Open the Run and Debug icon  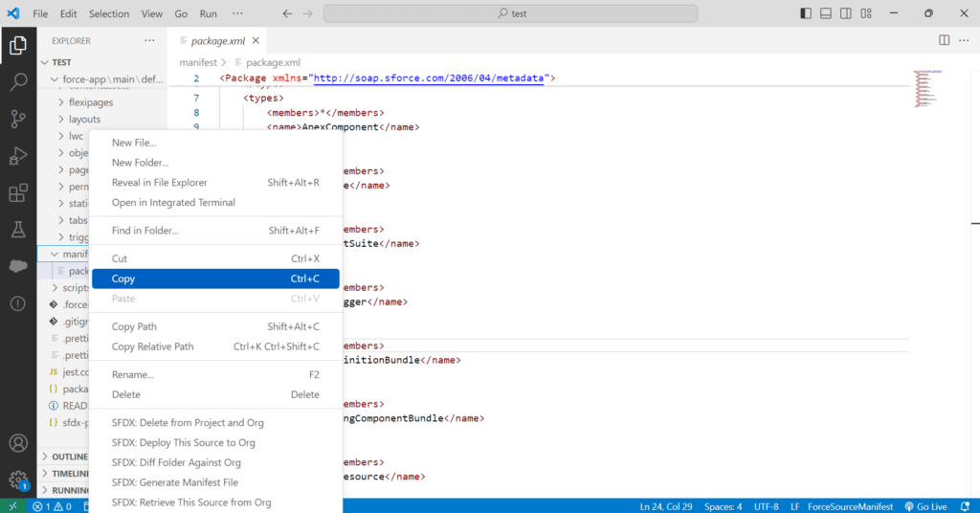click(17, 157)
